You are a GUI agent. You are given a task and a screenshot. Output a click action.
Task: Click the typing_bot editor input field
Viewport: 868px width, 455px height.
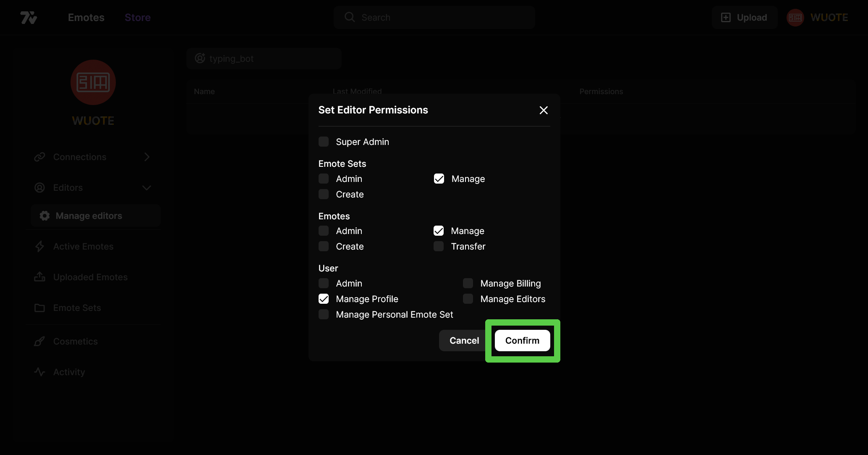tap(264, 59)
